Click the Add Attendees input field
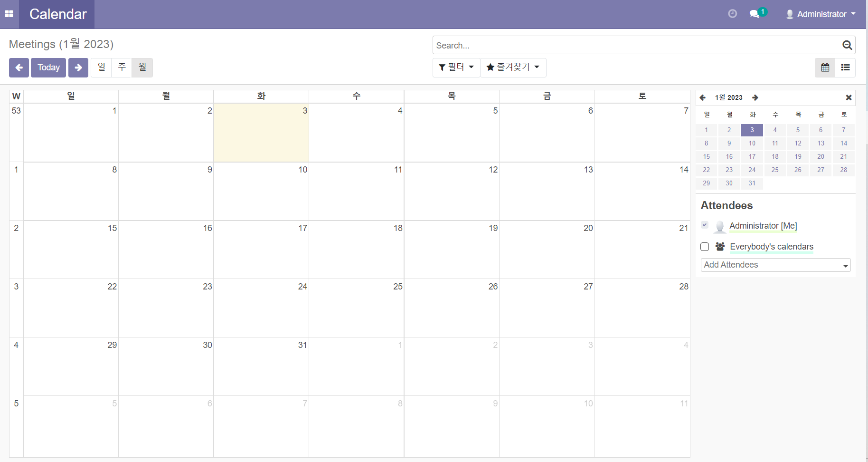The width and height of the screenshot is (868, 462). pyautogui.click(x=772, y=265)
